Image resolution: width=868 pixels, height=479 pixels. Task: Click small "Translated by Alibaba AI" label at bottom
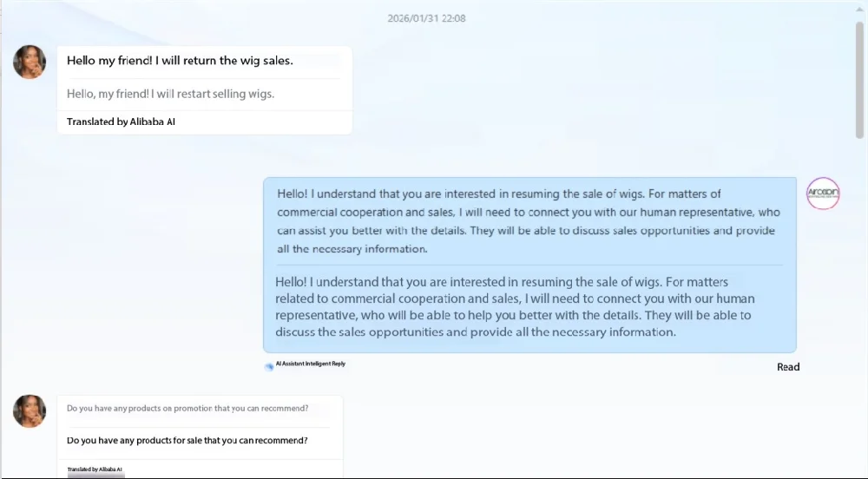(x=95, y=469)
